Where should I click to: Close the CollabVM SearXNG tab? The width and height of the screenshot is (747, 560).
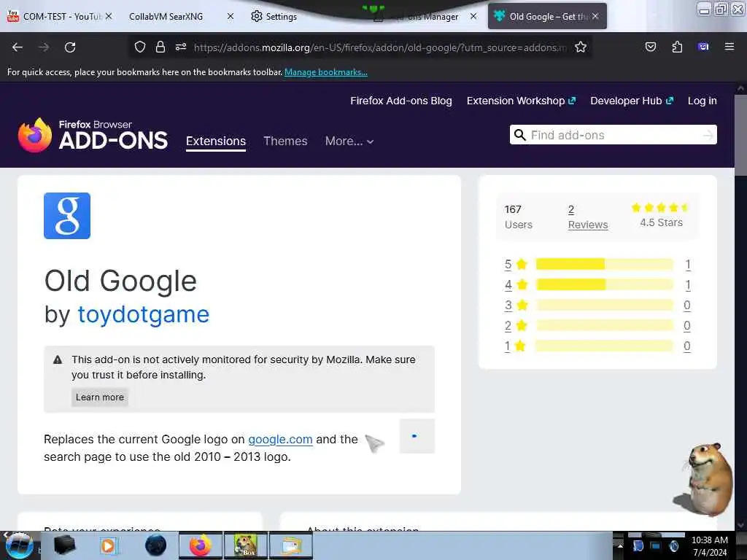tap(230, 16)
